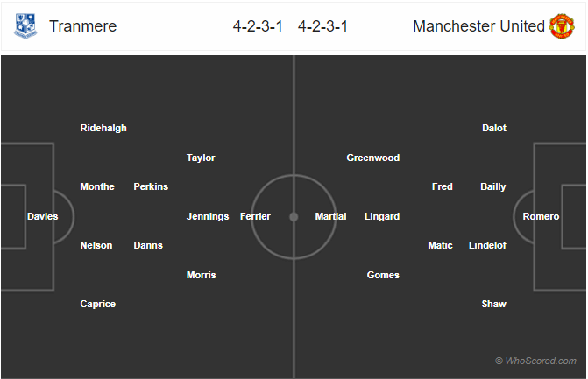Select Martial in United's attack
This screenshot has width=588, height=379.
331,216
